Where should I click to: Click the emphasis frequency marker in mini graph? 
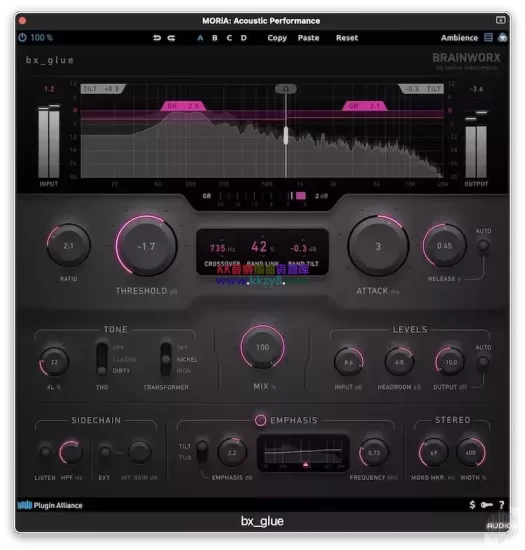click(x=306, y=465)
